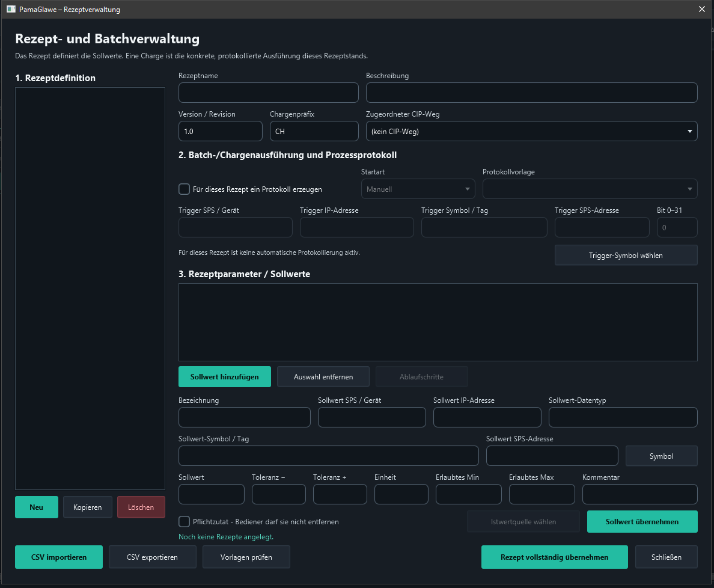Expand the Protokollvorlage dropdown
714x588 pixels.
click(x=590, y=189)
